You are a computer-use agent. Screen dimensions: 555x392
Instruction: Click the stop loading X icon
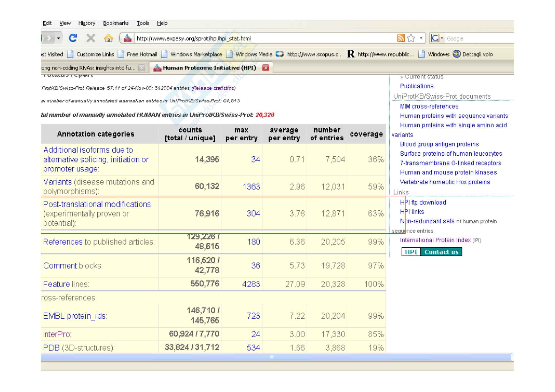[x=91, y=38]
